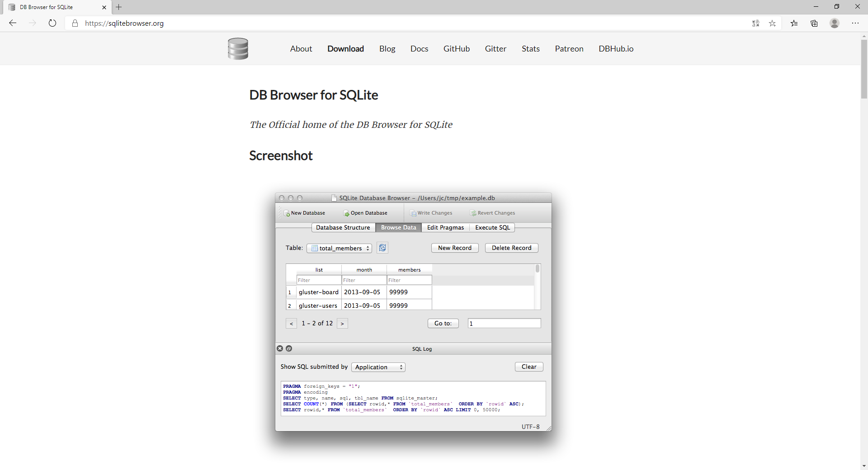Click the browser forward arrow
This screenshot has width=868, height=470.
point(33,23)
